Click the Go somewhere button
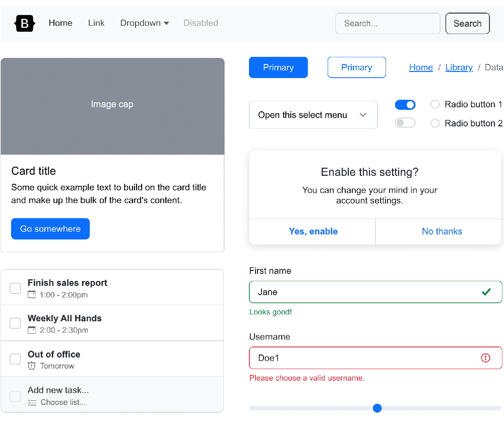Screen dimensions: 504x424 [50, 229]
